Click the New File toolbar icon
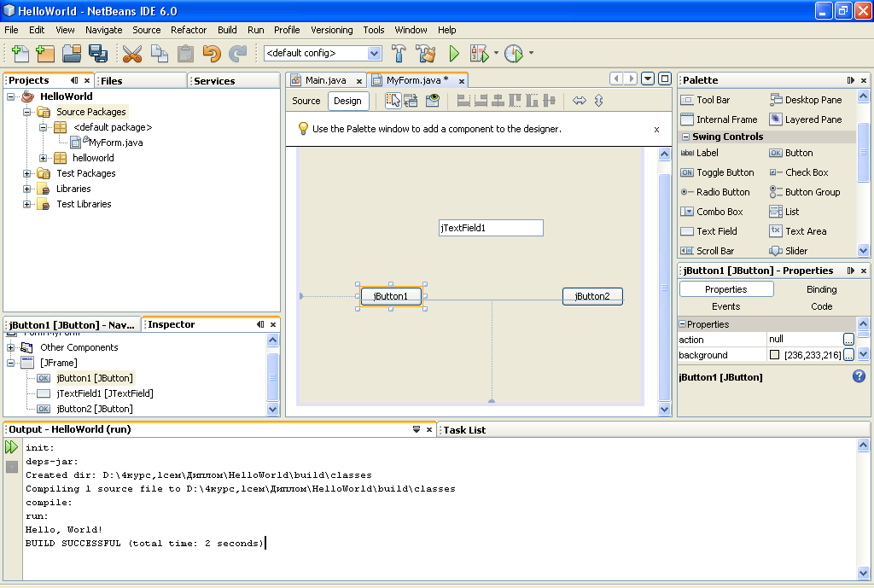 [x=20, y=53]
